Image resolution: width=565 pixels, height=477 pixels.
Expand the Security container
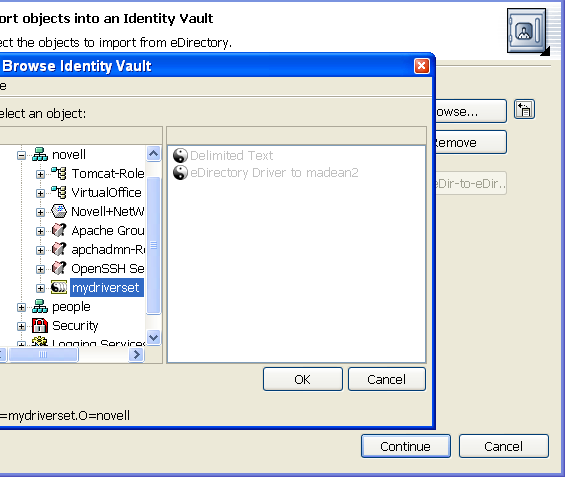21,326
